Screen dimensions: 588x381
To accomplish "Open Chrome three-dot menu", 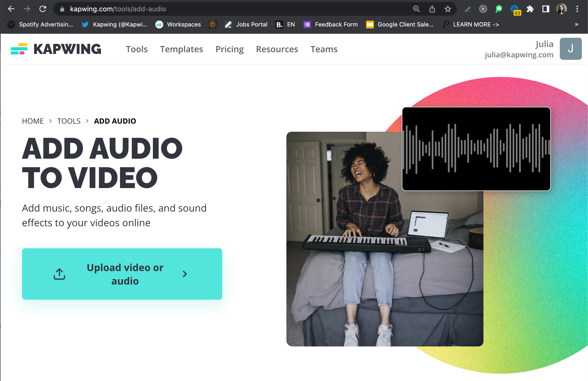I will (577, 9).
